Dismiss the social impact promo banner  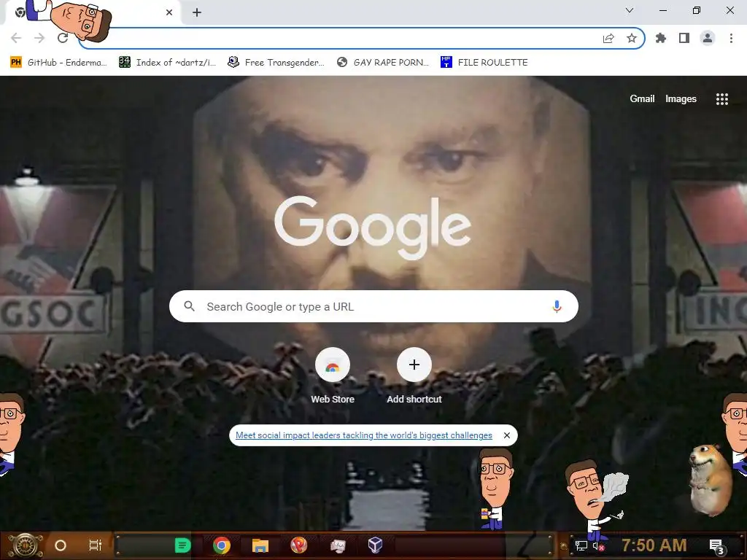507,435
